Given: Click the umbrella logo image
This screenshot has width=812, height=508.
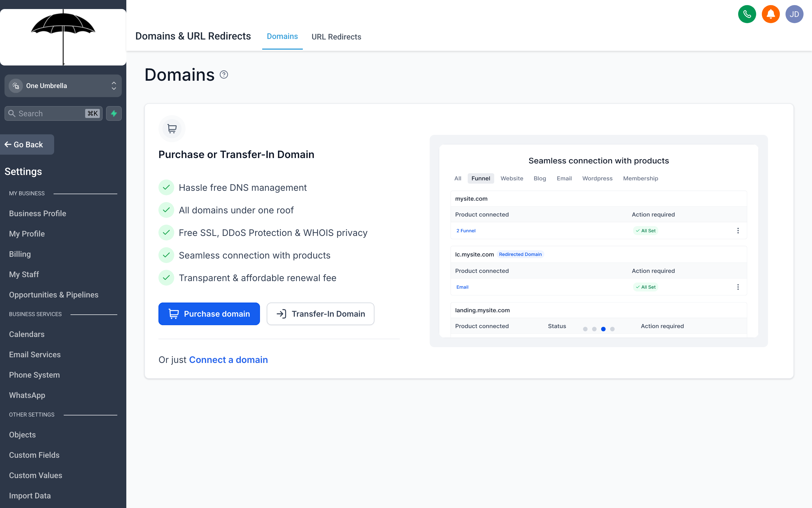Looking at the screenshot, I should 63,37.
